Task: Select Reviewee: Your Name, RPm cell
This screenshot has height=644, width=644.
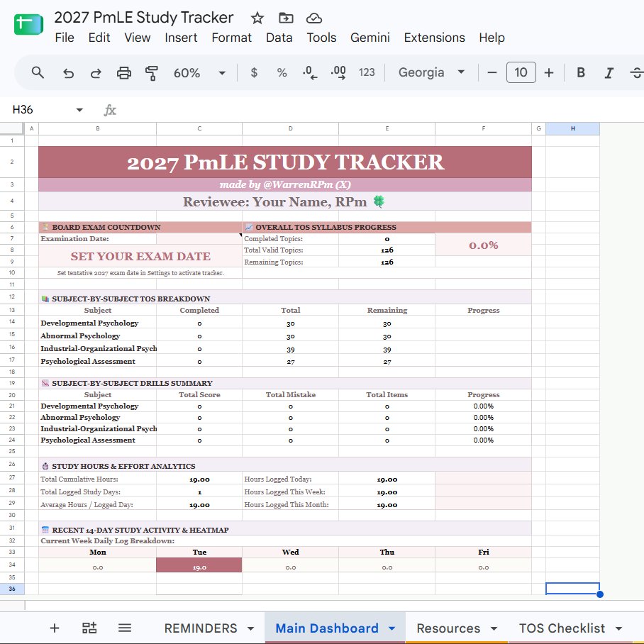Action: coord(285,201)
